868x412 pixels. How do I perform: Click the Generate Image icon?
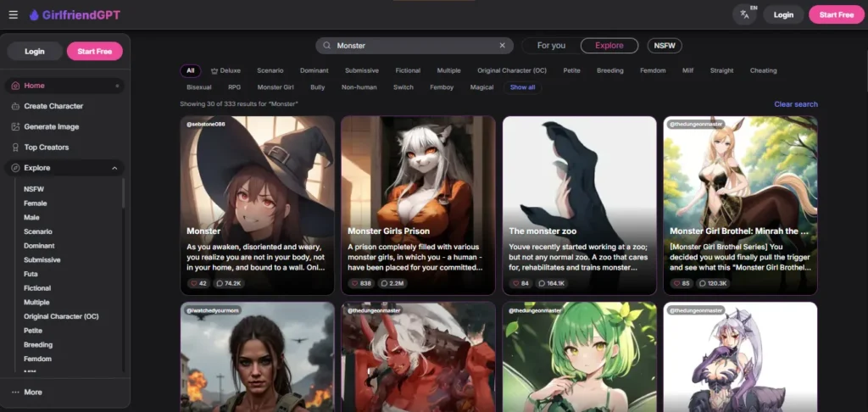[15, 127]
